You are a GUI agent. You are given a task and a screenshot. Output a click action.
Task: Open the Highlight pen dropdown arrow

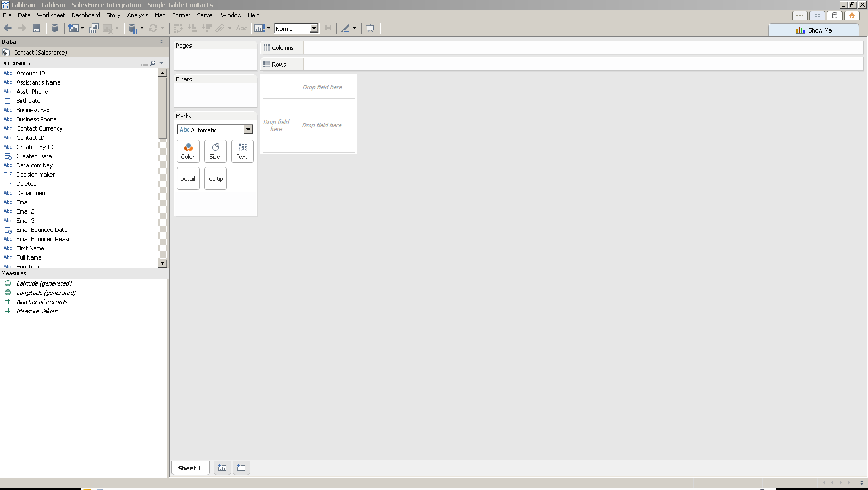click(354, 28)
